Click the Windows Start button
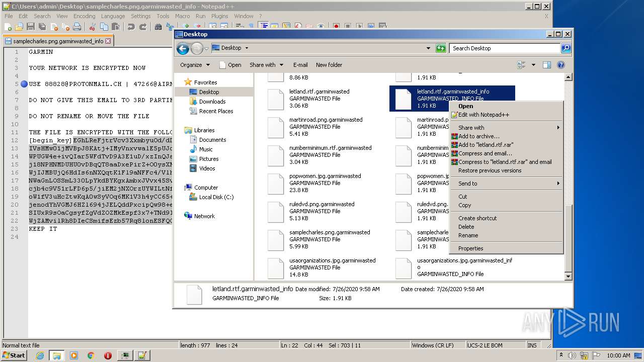The image size is (644, 362). pos(14,355)
